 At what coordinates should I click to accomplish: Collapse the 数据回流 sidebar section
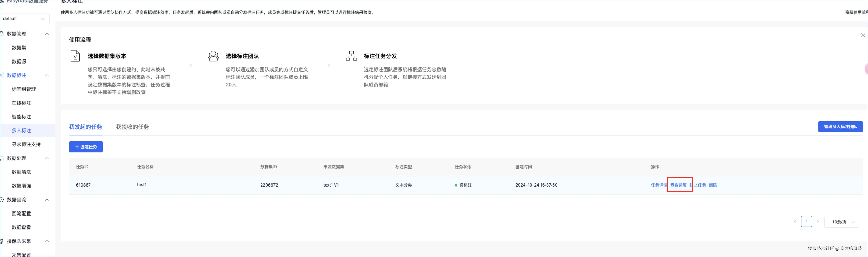tap(47, 200)
